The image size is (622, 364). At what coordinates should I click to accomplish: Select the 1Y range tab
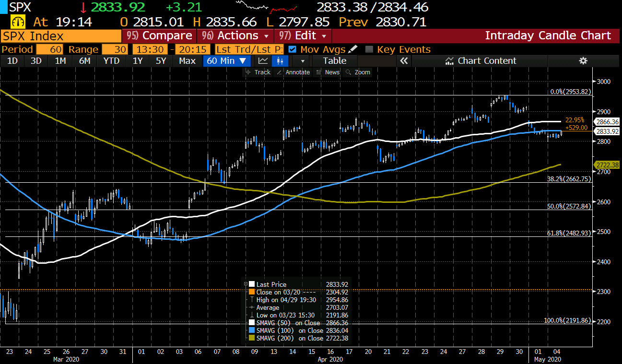pyautogui.click(x=138, y=61)
